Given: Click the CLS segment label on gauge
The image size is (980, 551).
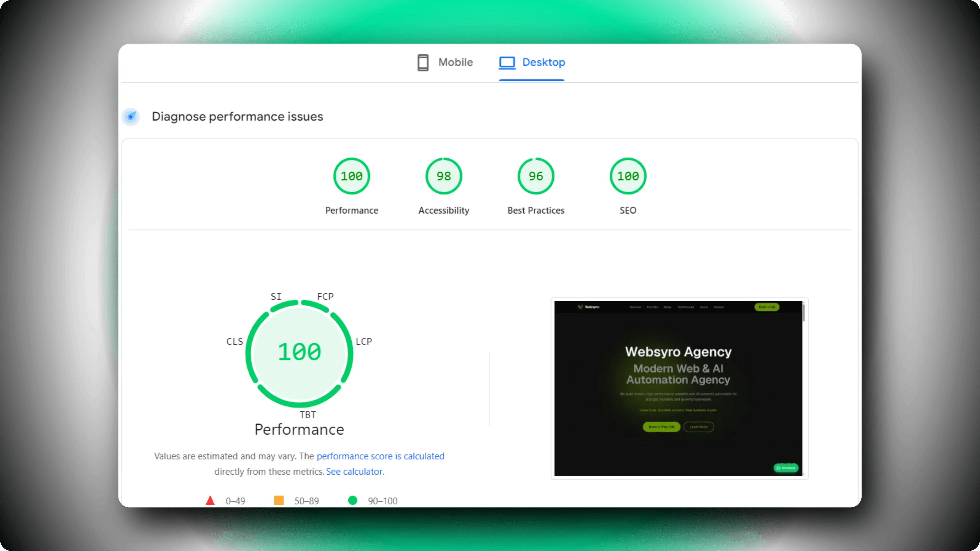Looking at the screenshot, I should point(234,341).
